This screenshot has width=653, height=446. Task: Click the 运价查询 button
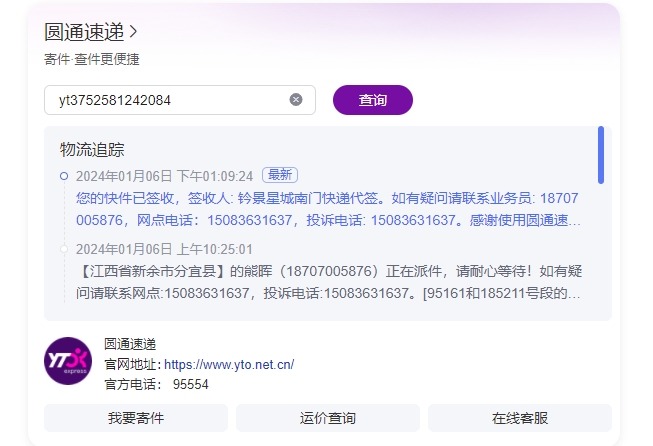click(328, 418)
